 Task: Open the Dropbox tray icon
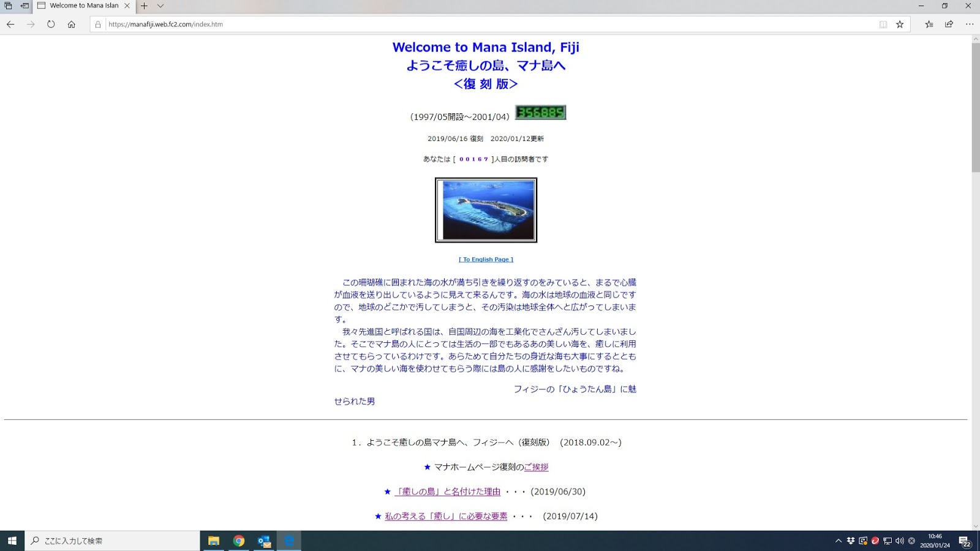851,541
